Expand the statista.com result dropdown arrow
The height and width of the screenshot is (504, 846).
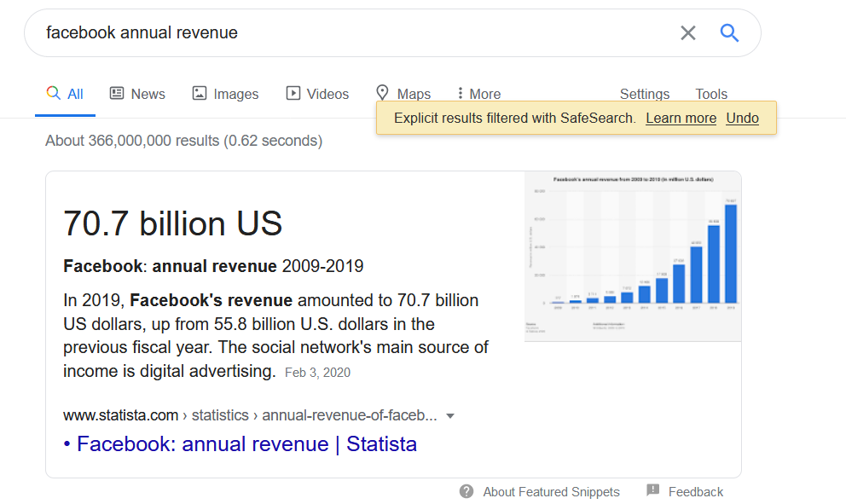450,416
